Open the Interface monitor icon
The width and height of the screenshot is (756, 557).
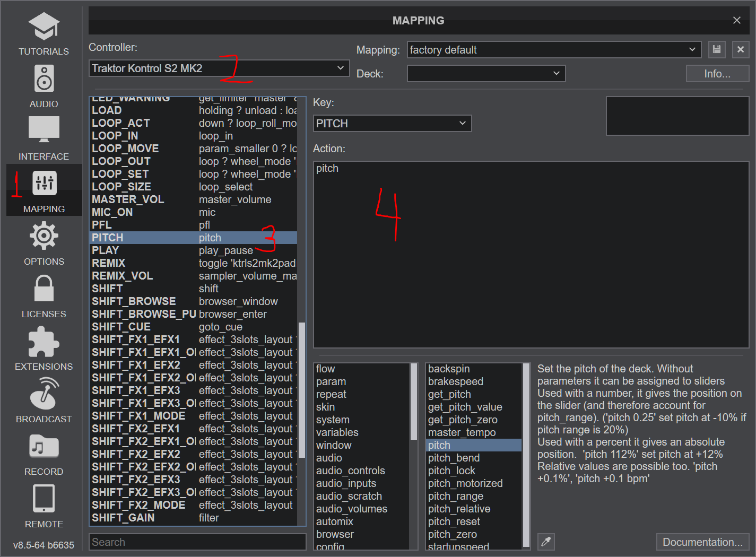[44, 130]
